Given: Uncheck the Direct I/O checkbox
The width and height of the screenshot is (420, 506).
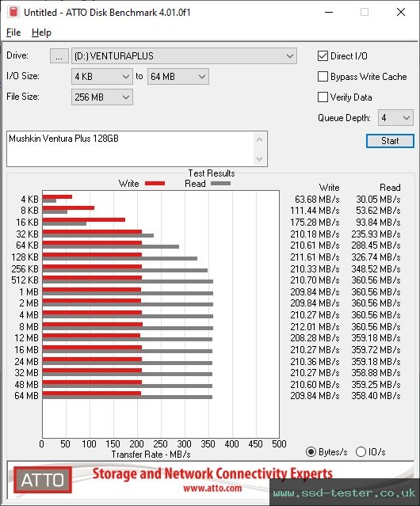Looking at the screenshot, I should click(x=323, y=56).
